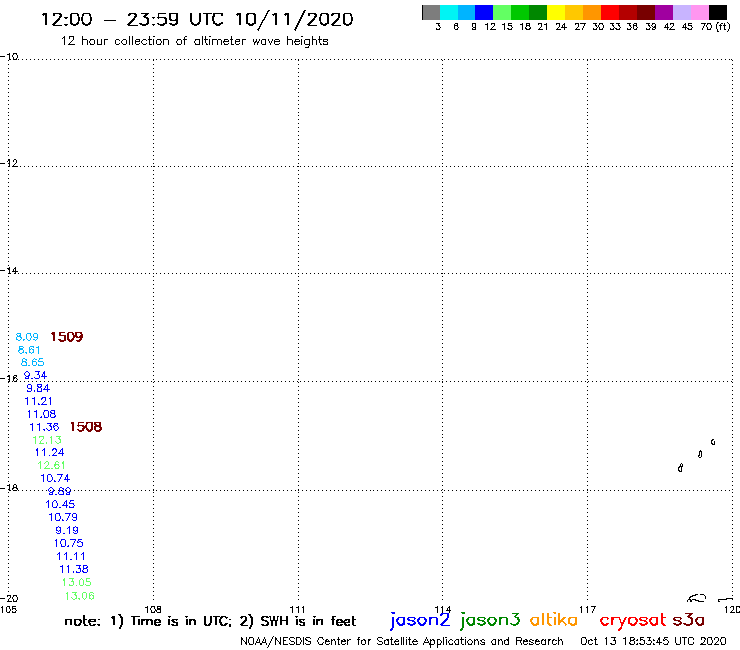
Task: Click the latitude axis label -12
Action: [x=9, y=163]
